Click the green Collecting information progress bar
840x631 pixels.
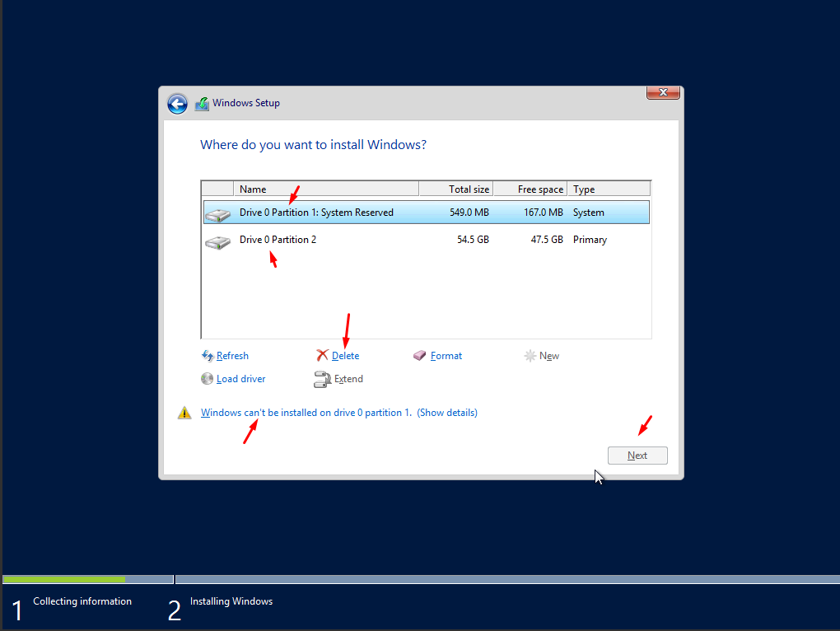(64, 580)
